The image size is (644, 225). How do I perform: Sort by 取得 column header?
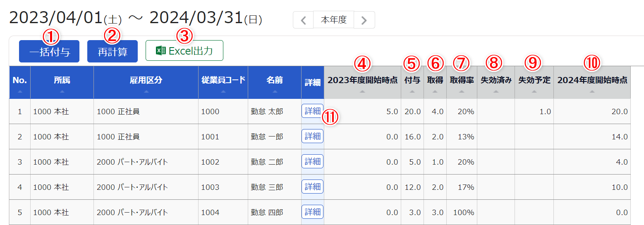pyautogui.click(x=435, y=82)
